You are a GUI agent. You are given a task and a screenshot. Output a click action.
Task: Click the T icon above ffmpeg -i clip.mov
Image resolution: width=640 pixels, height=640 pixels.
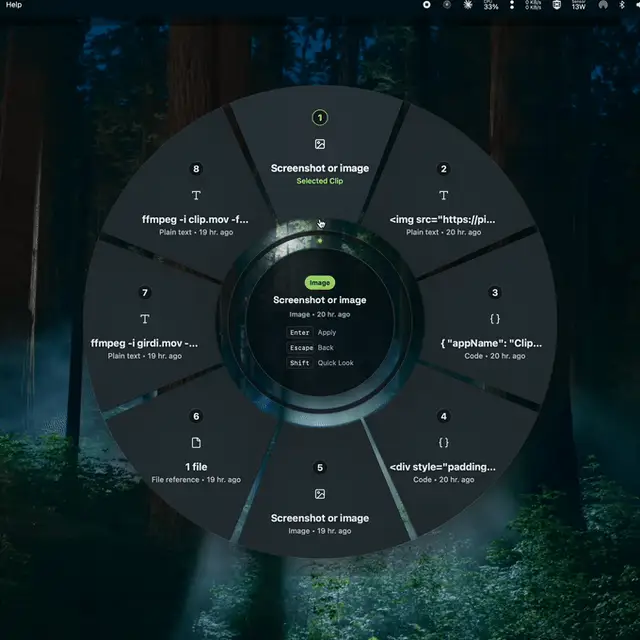pos(196,195)
